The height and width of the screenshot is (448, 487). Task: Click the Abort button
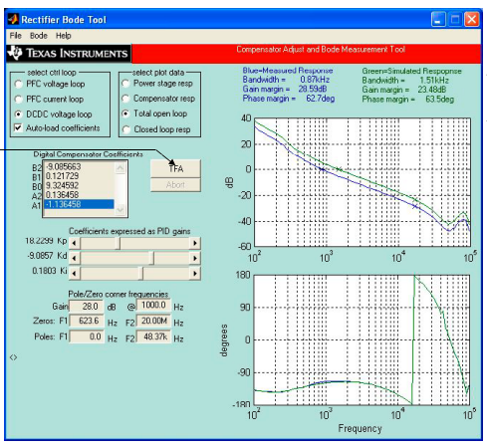click(x=175, y=185)
